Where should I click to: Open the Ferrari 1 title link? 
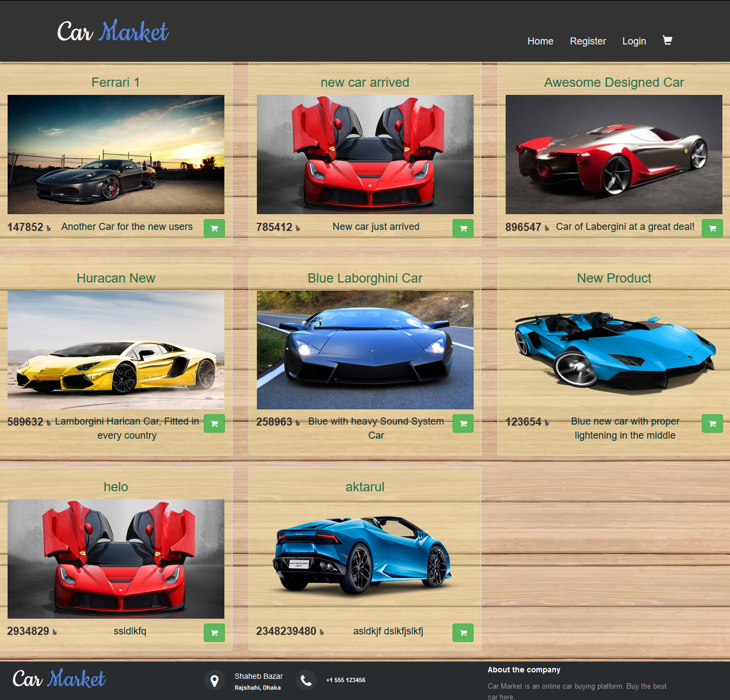[x=115, y=82]
